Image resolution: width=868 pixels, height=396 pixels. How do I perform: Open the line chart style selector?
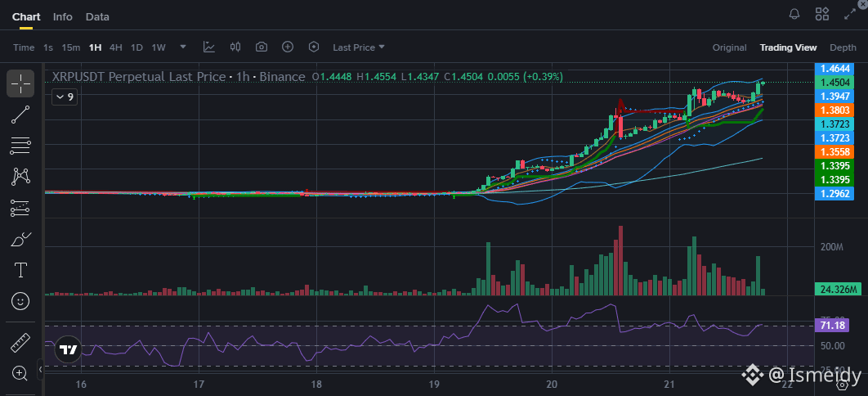click(x=208, y=47)
